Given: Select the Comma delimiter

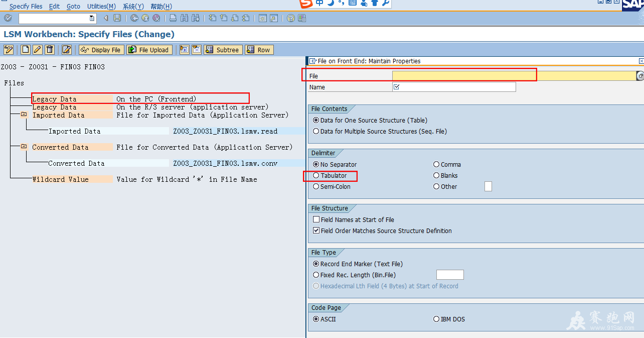Looking at the screenshot, I should tap(447, 165).
